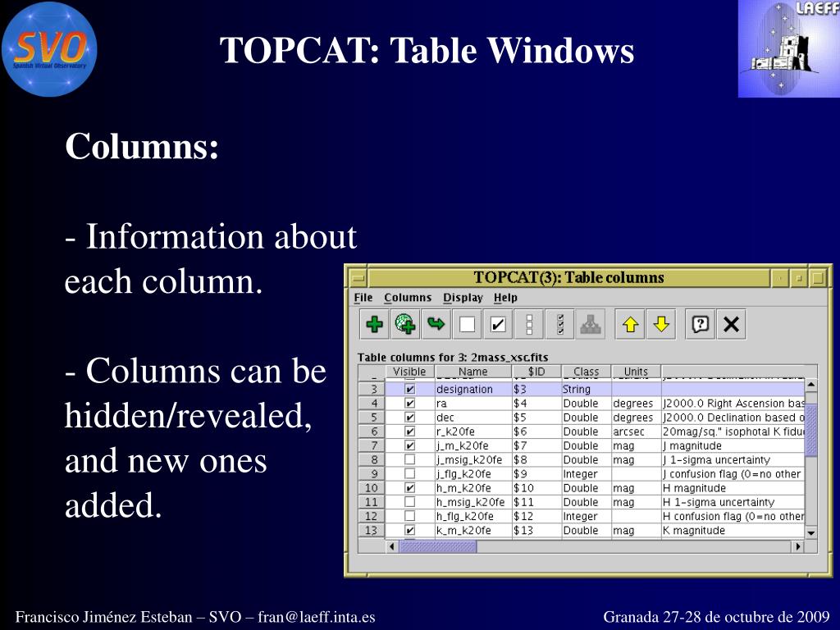Click the vertical scrollbar down arrow
The height and width of the screenshot is (630, 840).
pos(811,532)
